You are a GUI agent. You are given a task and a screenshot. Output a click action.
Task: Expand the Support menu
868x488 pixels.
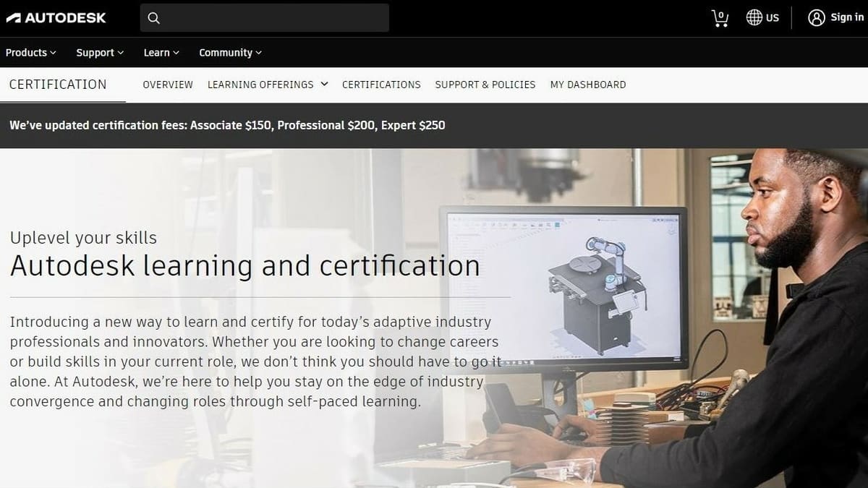coord(100,53)
